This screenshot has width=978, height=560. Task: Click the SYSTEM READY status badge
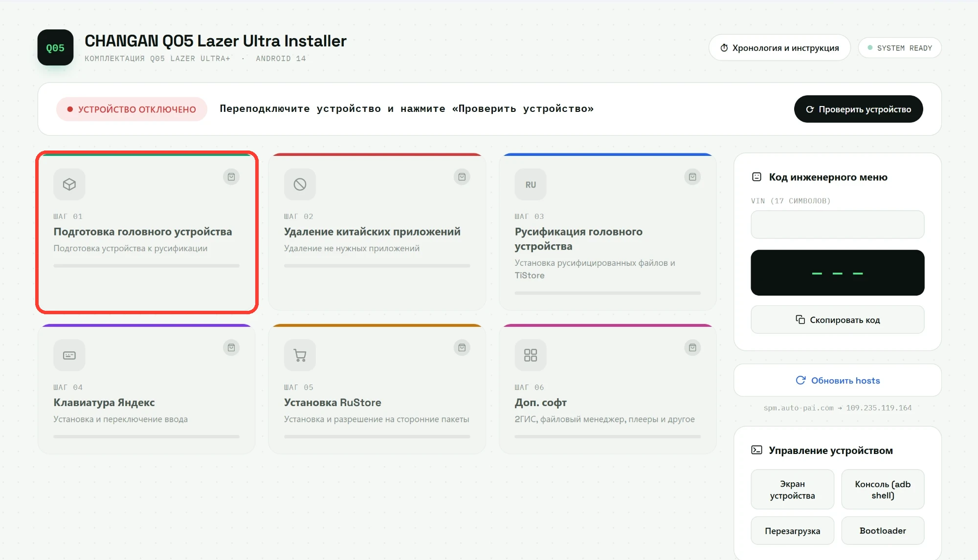tap(899, 48)
